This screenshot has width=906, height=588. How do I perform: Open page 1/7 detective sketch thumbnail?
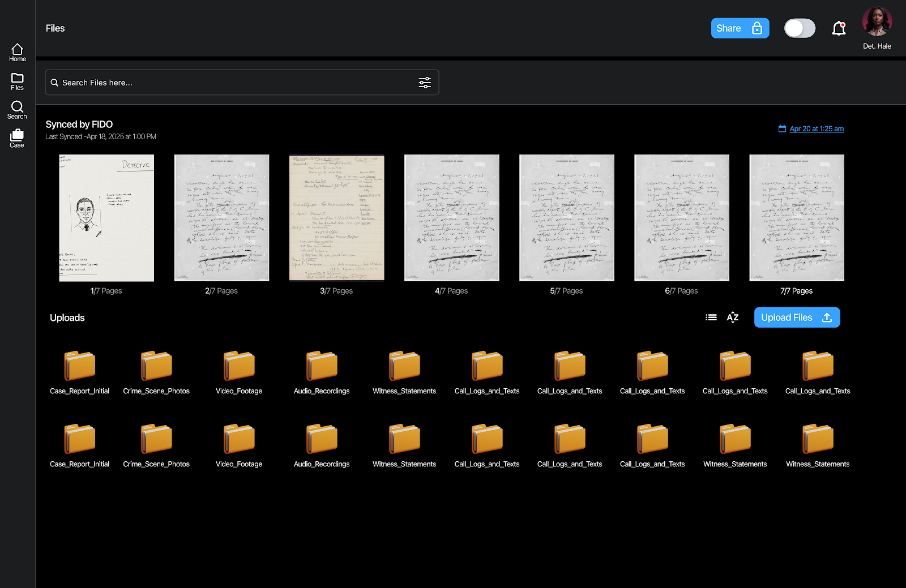(106, 218)
